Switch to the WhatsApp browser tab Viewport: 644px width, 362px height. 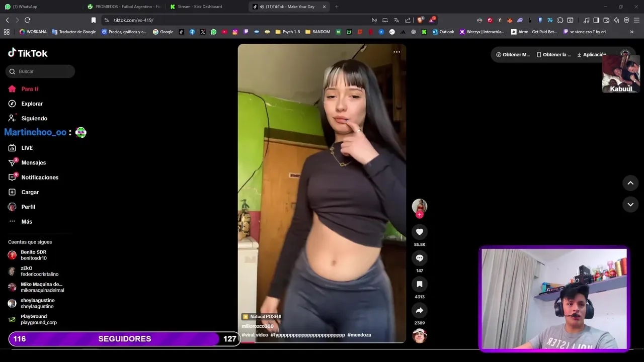40,7
